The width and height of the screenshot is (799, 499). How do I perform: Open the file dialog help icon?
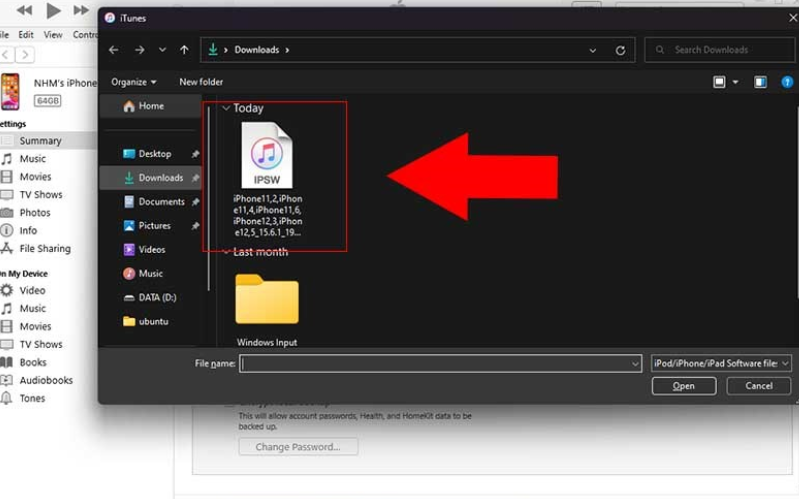coord(787,82)
